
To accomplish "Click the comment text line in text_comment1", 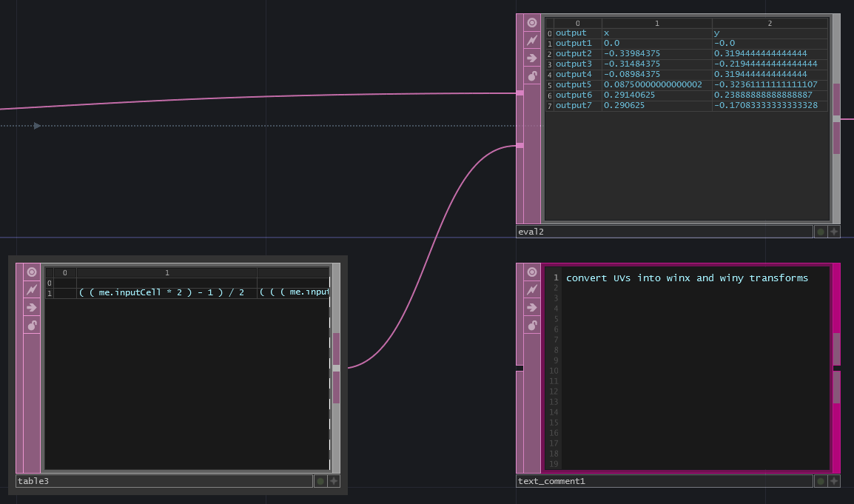I will point(687,278).
